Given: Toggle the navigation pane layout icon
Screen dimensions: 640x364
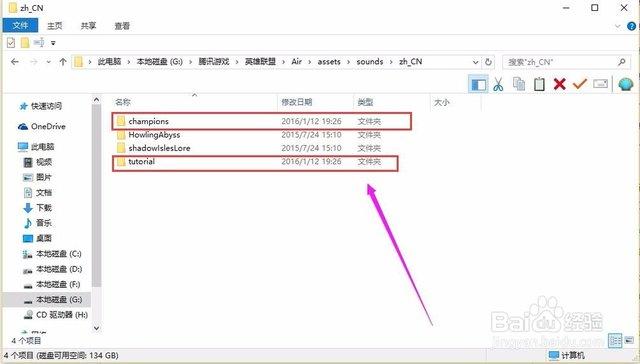Looking at the screenshot, I should coord(478,84).
